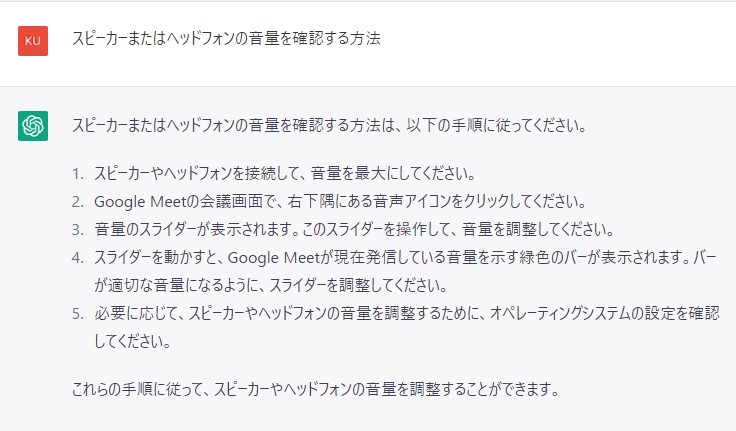Viewport: 736px width, 431px height.
Task: Click the list number 2.
Action: pyautogui.click(x=78, y=202)
